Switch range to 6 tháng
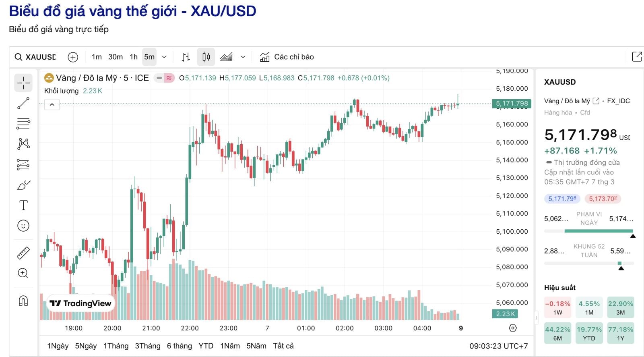This screenshot has height=357, width=644. [x=179, y=346]
